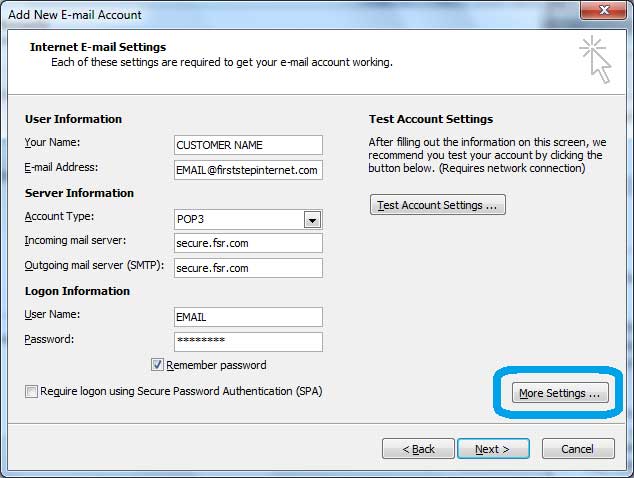Viewport: 634px width, 478px height.
Task: Proceed by clicking Next
Action: point(493,449)
